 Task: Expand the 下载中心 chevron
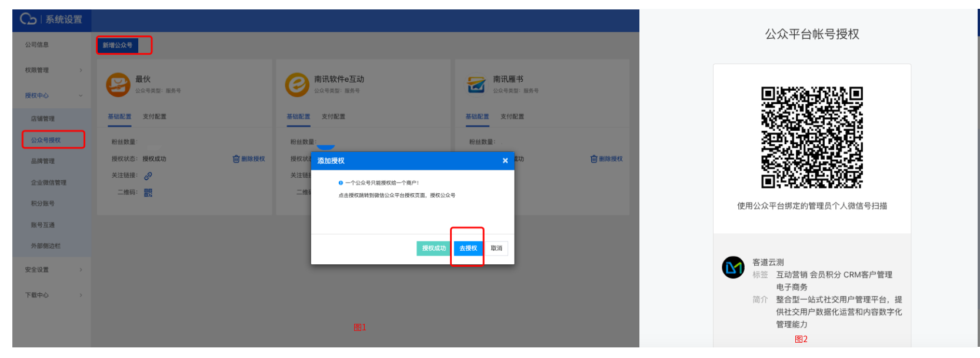tap(81, 295)
